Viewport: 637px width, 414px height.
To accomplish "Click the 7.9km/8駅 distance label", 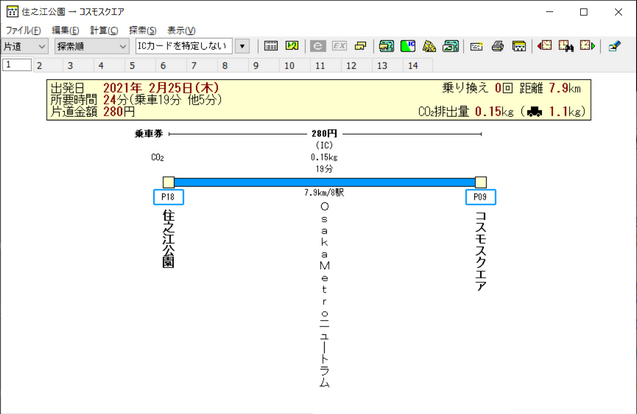I will point(324,193).
